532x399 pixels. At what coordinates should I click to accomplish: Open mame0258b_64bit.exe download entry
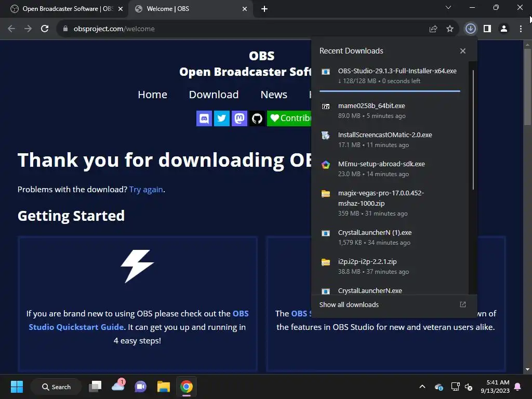click(390, 111)
